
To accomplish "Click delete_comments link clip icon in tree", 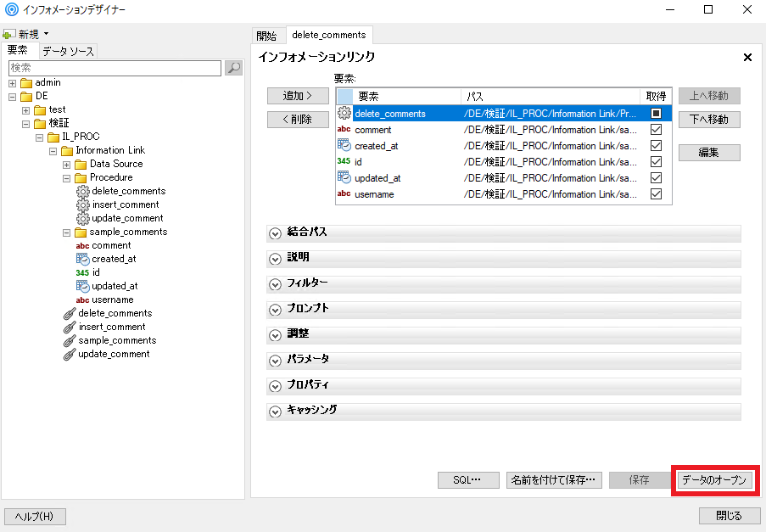I will pos(70,314).
